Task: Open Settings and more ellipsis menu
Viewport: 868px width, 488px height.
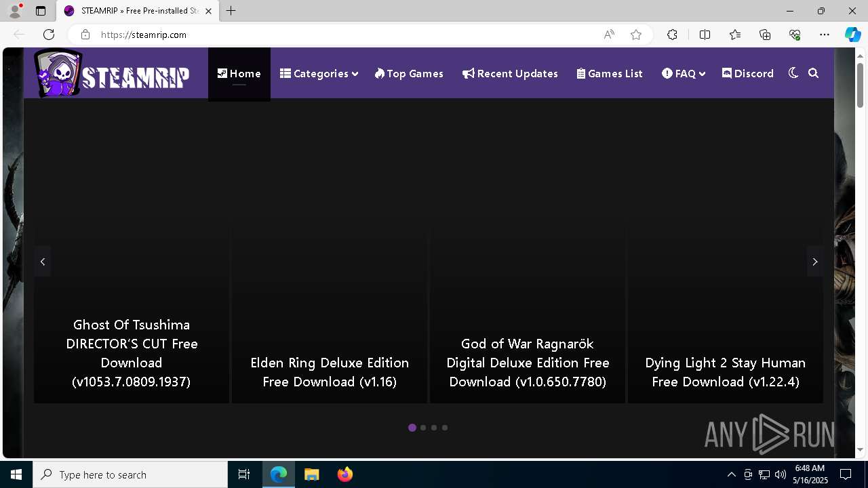Action: [825, 35]
